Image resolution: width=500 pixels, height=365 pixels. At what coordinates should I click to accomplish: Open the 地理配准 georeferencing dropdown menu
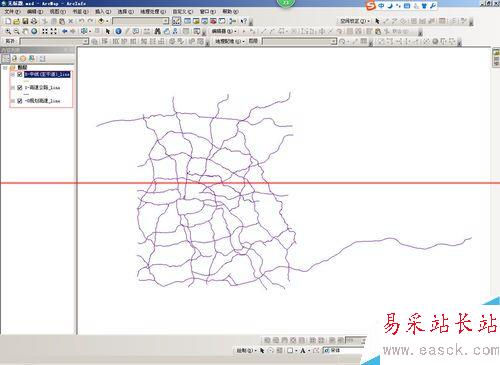tap(229, 41)
